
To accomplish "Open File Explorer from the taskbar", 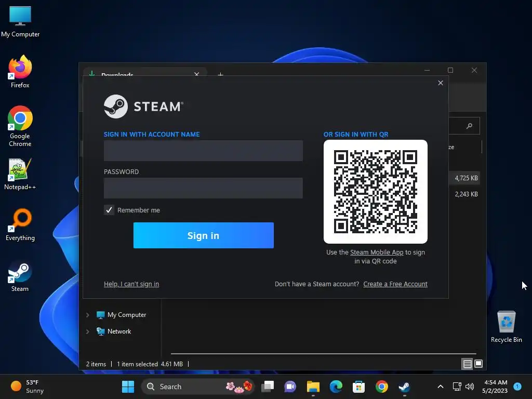I will point(313,387).
